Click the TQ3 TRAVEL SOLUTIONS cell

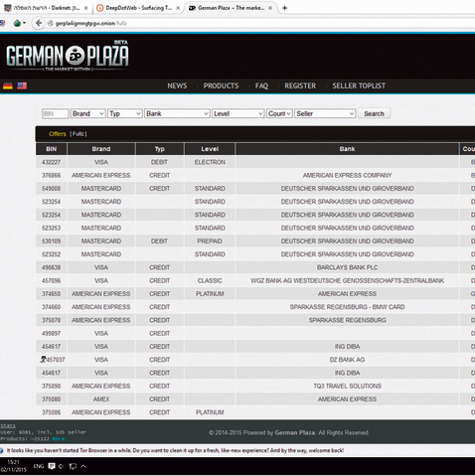pyautogui.click(x=347, y=386)
